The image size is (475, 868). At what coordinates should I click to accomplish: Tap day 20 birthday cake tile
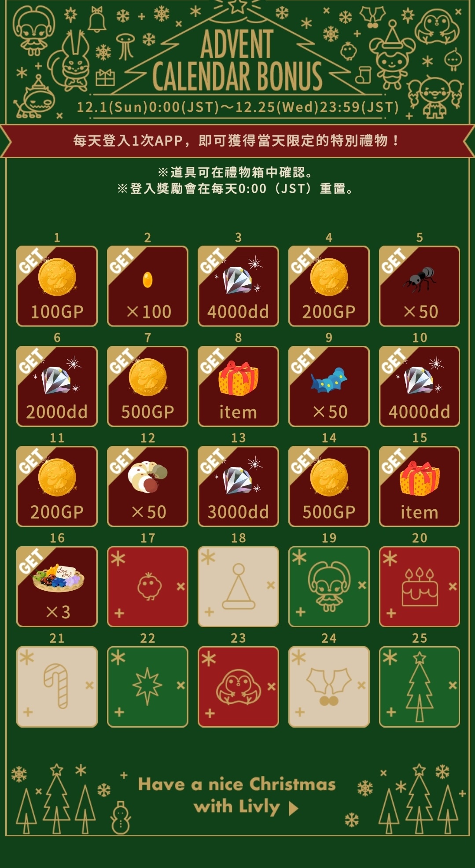coord(420,586)
